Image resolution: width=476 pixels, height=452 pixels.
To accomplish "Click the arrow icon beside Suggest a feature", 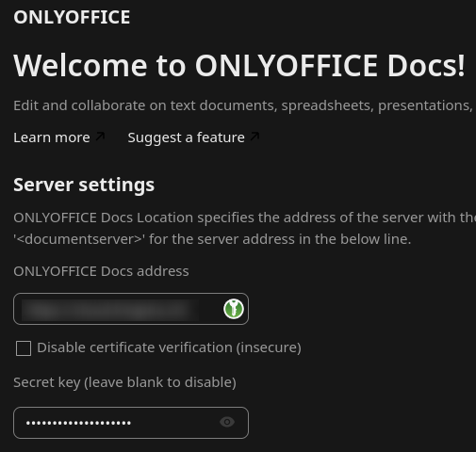I will pyautogui.click(x=254, y=137).
